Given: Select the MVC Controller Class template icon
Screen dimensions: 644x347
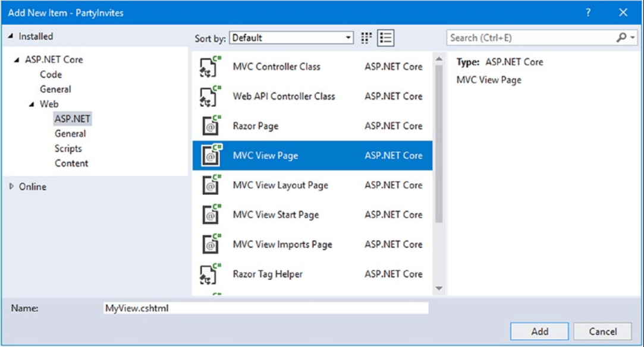Looking at the screenshot, I should coord(210,67).
